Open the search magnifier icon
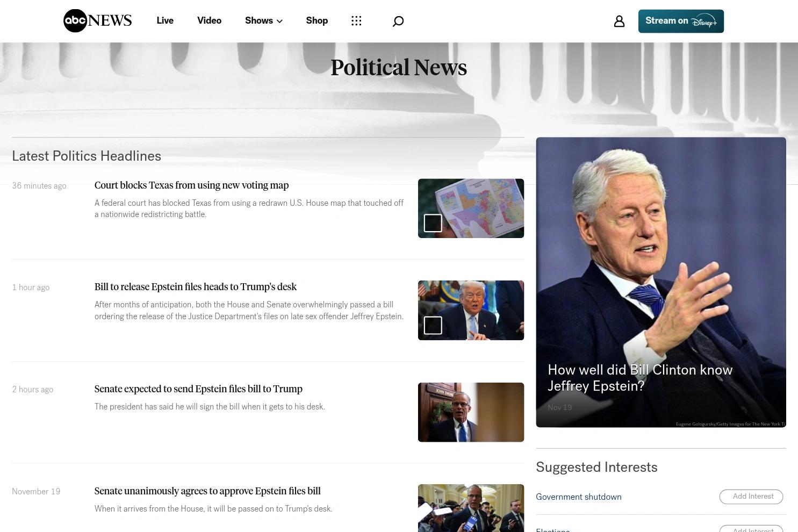Viewport: 798px width, 532px height. click(x=398, y=21)
